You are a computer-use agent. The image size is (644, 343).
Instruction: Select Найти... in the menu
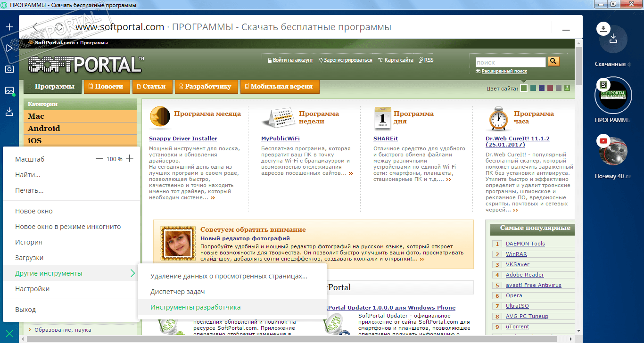(72, 175)
